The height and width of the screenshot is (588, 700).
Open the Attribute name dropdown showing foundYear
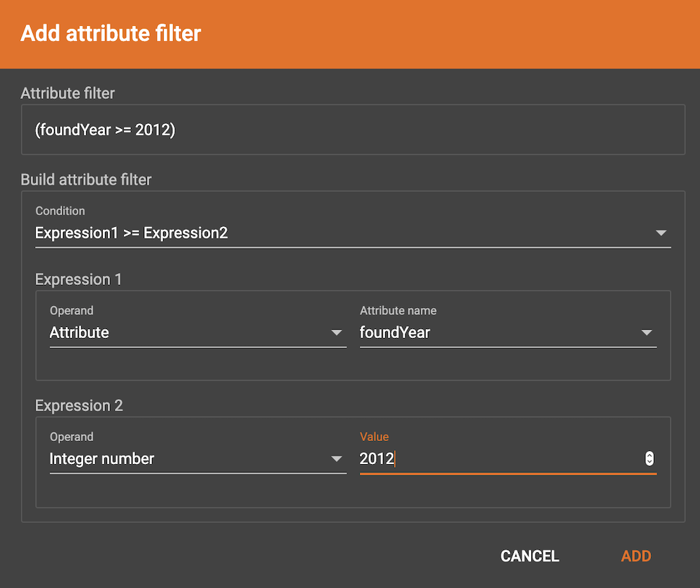[507, 333]
